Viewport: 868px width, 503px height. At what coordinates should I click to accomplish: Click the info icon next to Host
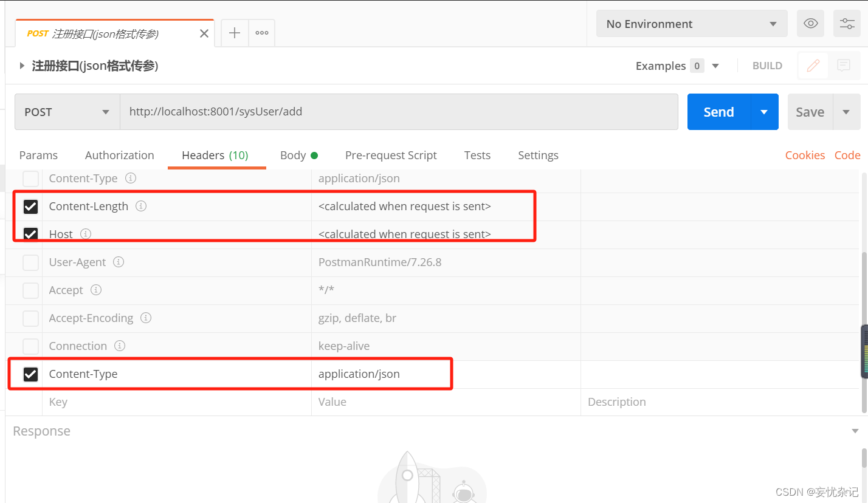click(x=86, y=234)
